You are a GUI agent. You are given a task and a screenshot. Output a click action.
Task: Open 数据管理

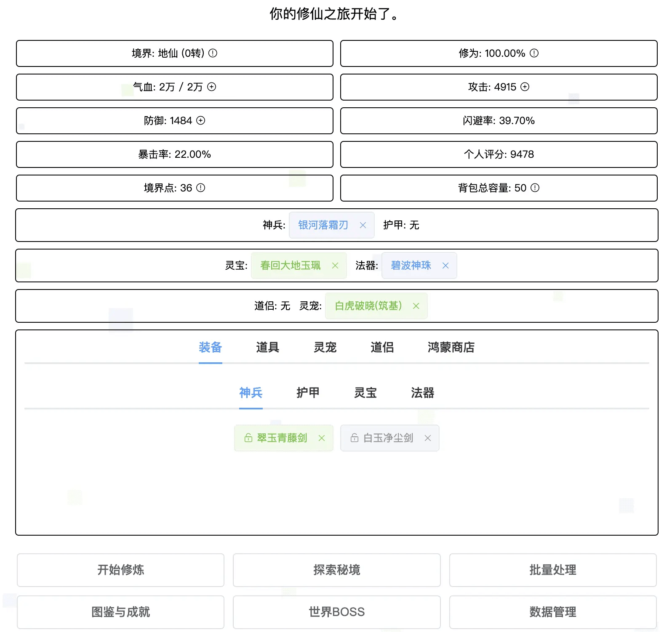click(x=553, y=612)
